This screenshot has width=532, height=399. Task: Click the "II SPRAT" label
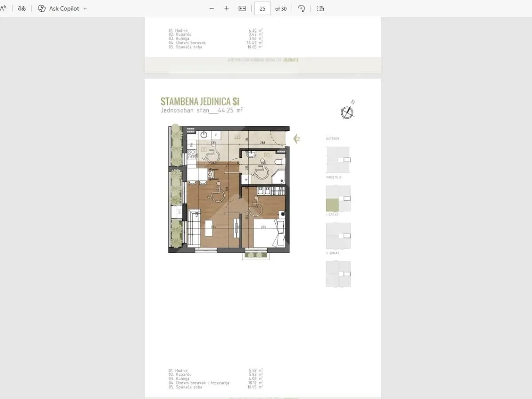pyautogui.click(x=332, y=253)
